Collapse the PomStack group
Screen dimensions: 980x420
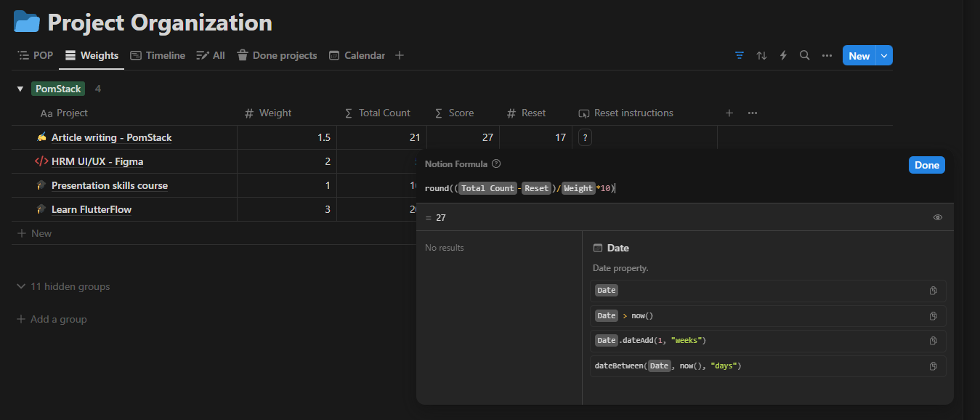point(20,89)
